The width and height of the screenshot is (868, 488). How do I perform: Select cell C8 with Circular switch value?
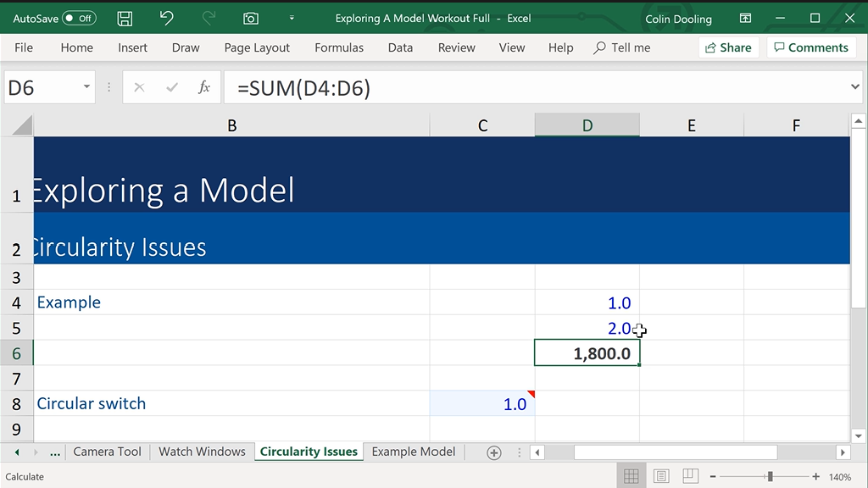(x=481, y=404)
